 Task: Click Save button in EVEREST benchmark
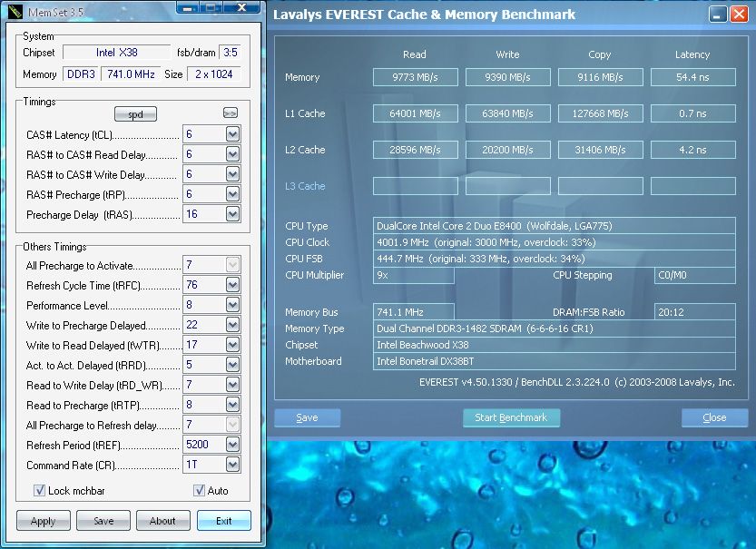[307, 417]
